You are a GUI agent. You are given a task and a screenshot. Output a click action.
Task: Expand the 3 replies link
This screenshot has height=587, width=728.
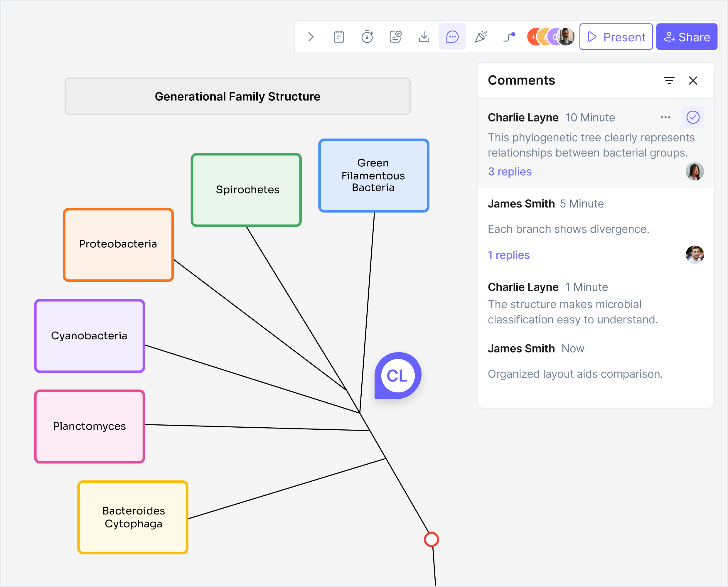(510, 172)
